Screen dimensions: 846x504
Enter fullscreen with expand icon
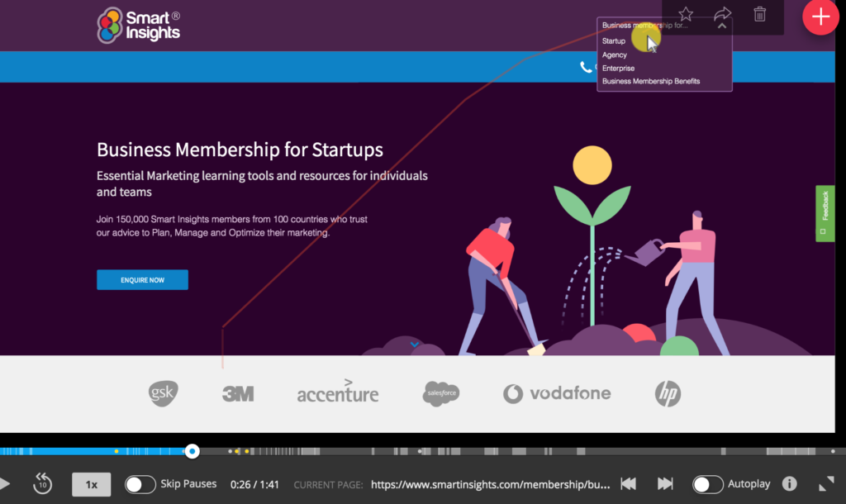(826, 483)
